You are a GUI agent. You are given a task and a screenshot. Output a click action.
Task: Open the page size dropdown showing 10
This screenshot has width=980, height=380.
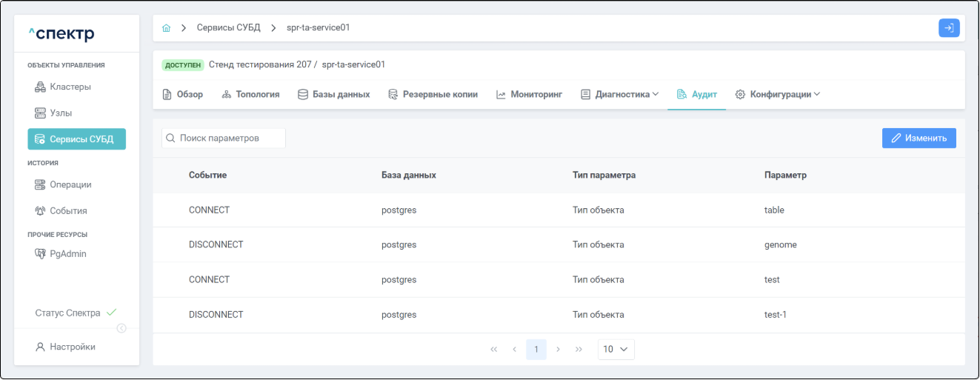tap(616, 349)
